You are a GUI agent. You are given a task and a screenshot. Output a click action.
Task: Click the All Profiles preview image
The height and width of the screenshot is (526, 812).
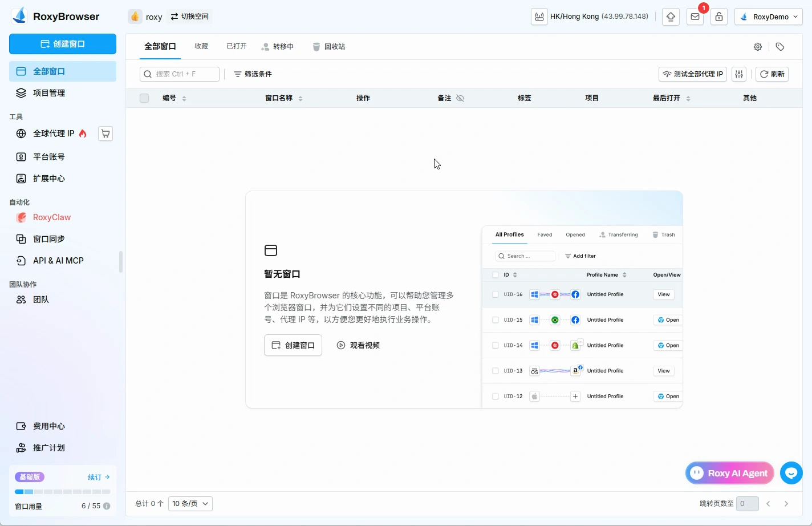[582, 317]
